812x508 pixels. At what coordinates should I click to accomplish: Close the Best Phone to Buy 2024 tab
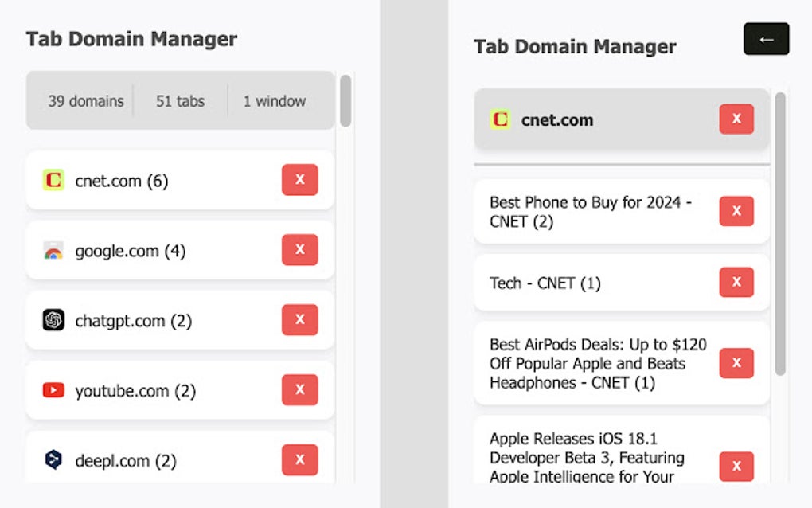pyautogui.click(x=736, y=211)
